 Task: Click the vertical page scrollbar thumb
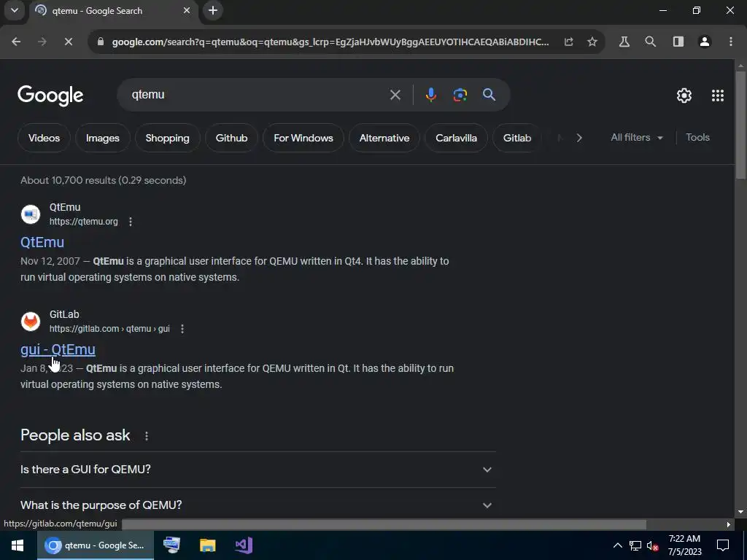pyautogui.click(x=740, y=125)
